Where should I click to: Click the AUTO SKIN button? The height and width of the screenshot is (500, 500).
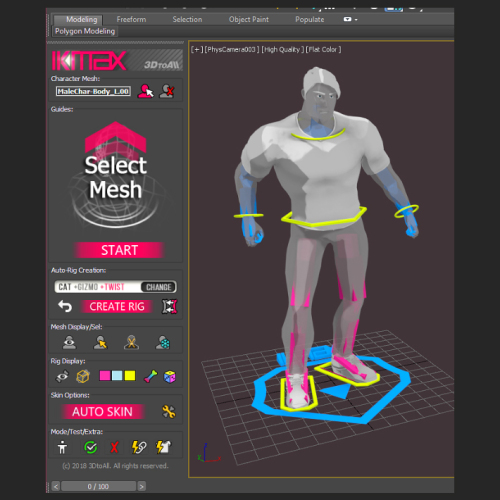[x=102, y=412]
